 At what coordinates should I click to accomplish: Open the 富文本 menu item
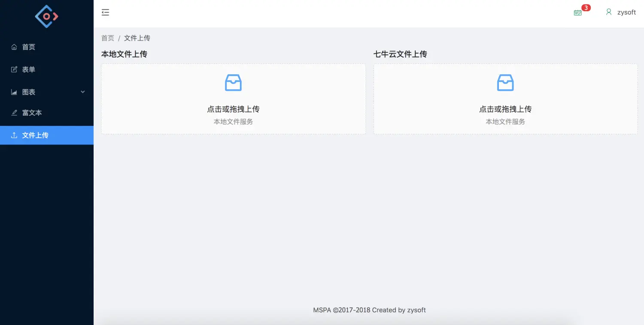tap(47, 113)
